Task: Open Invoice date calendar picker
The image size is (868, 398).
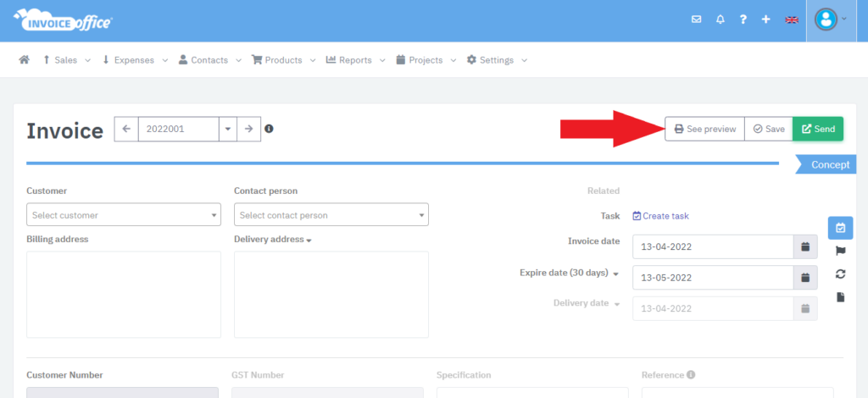Action: 805,246
